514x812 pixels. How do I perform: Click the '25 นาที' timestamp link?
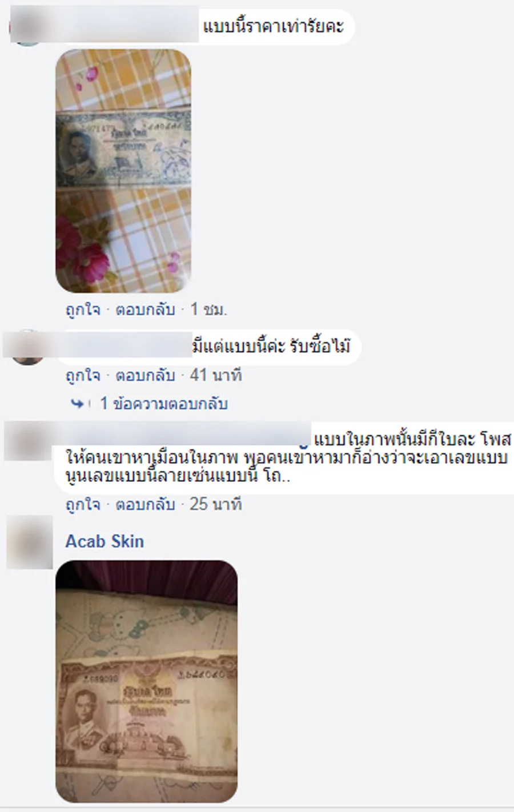coord(216,504)
